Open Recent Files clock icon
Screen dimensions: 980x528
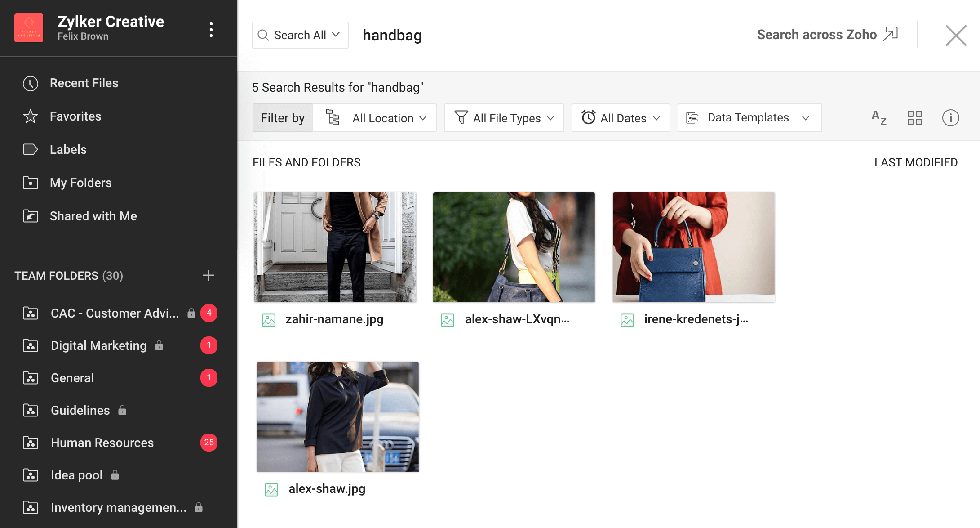click(31, 83)
